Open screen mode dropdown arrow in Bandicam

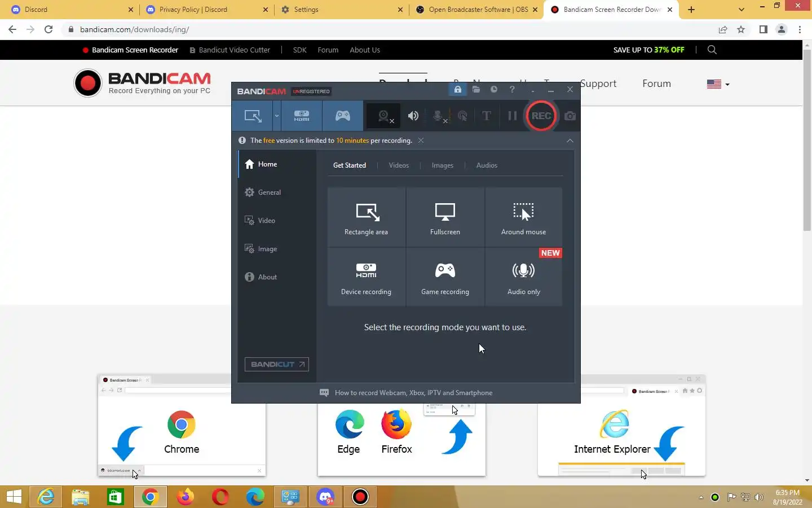(277, 116)
